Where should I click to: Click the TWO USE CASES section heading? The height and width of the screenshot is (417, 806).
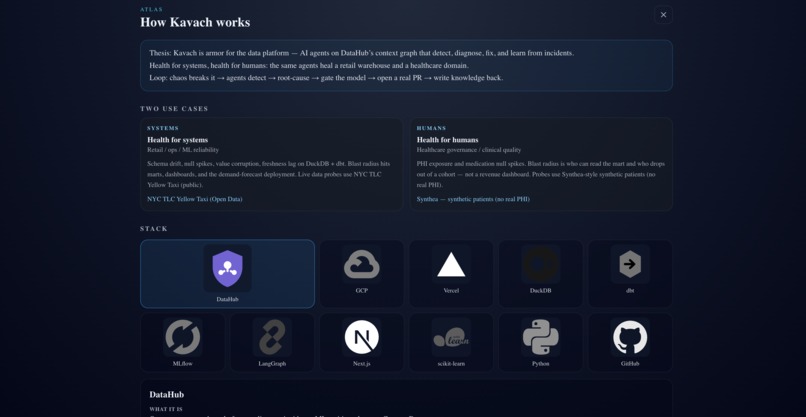174,109
